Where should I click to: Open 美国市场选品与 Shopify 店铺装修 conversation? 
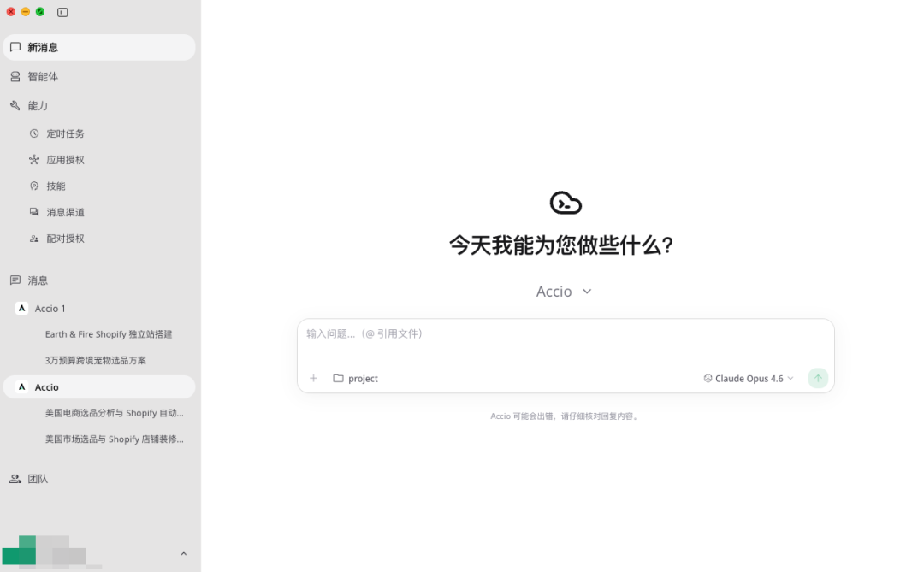tap(115, 439)
